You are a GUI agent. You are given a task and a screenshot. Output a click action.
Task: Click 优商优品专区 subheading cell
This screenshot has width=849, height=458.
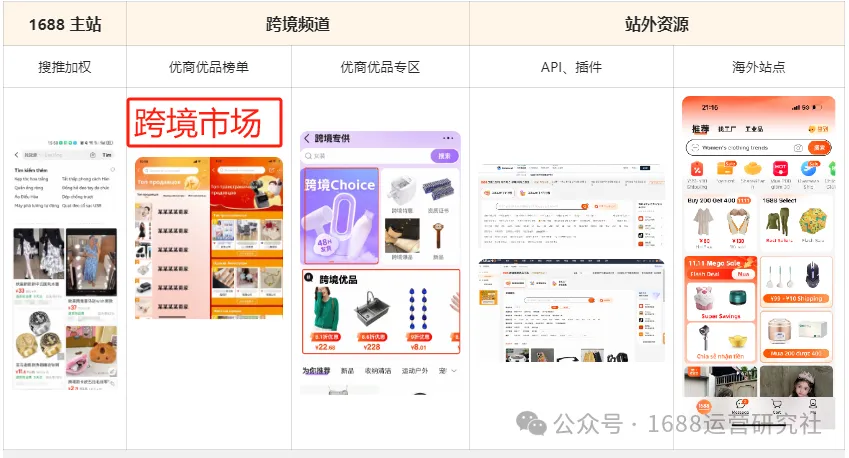click(380, 67)
